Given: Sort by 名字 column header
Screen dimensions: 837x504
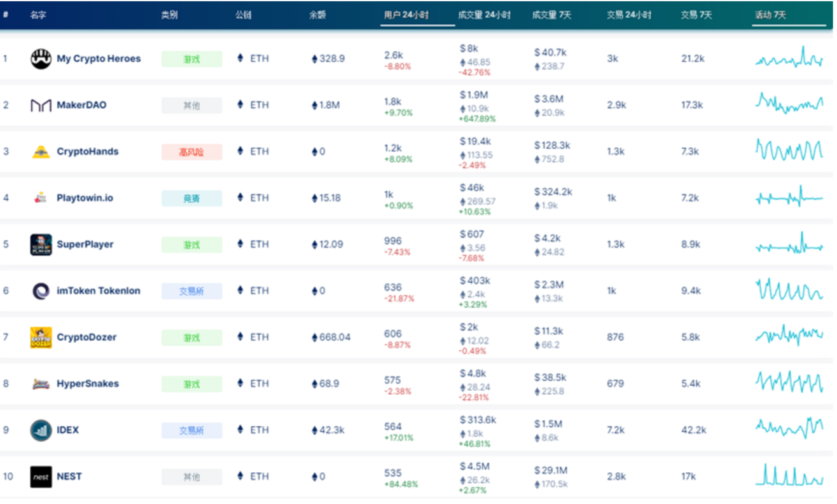Looking at the screenshot, I should (38, 15).
